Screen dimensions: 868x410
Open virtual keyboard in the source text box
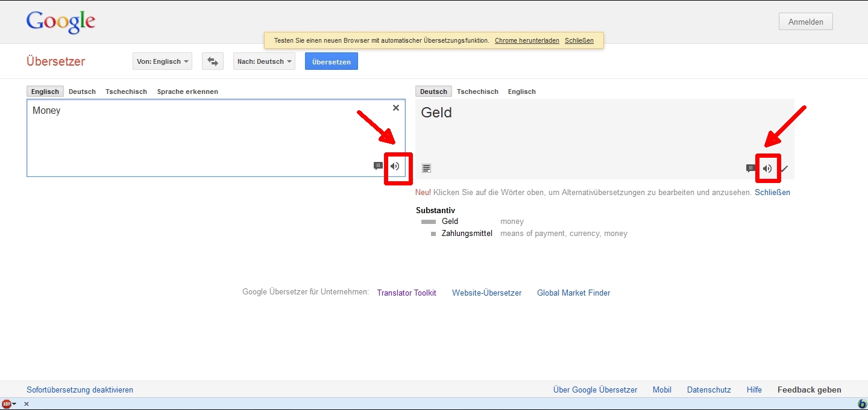(378, 166)
